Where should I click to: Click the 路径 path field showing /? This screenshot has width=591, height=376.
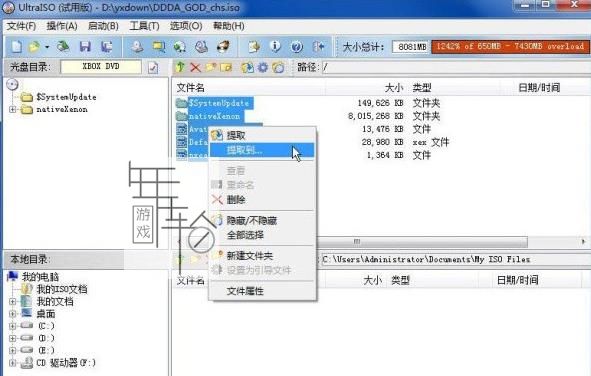tap(456, 68)
